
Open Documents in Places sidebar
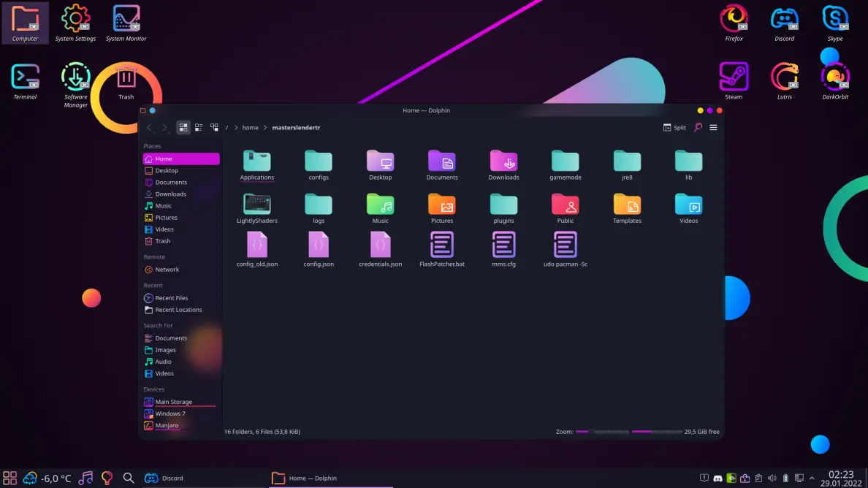(x=181, y=182)
